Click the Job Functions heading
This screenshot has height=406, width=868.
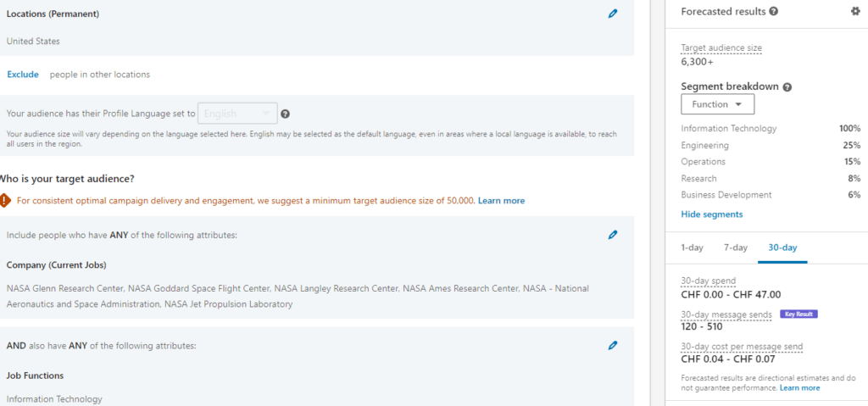pos(35,375)
